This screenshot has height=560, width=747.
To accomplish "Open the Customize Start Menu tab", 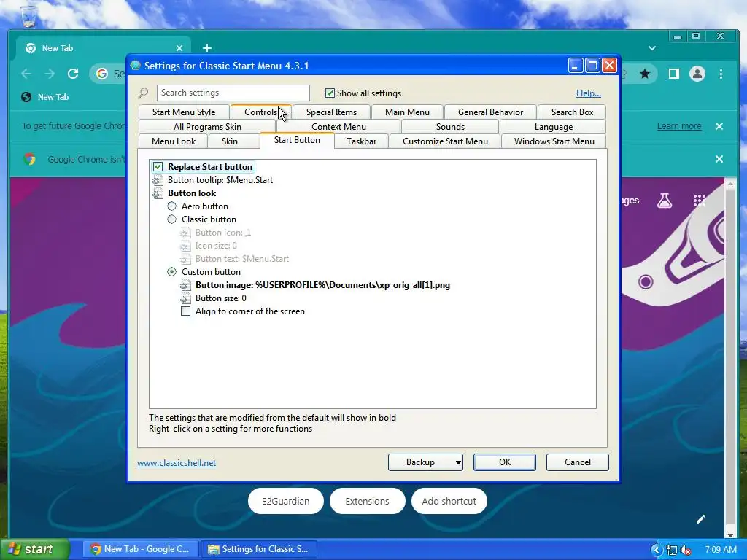I will [x=446, y=141].
